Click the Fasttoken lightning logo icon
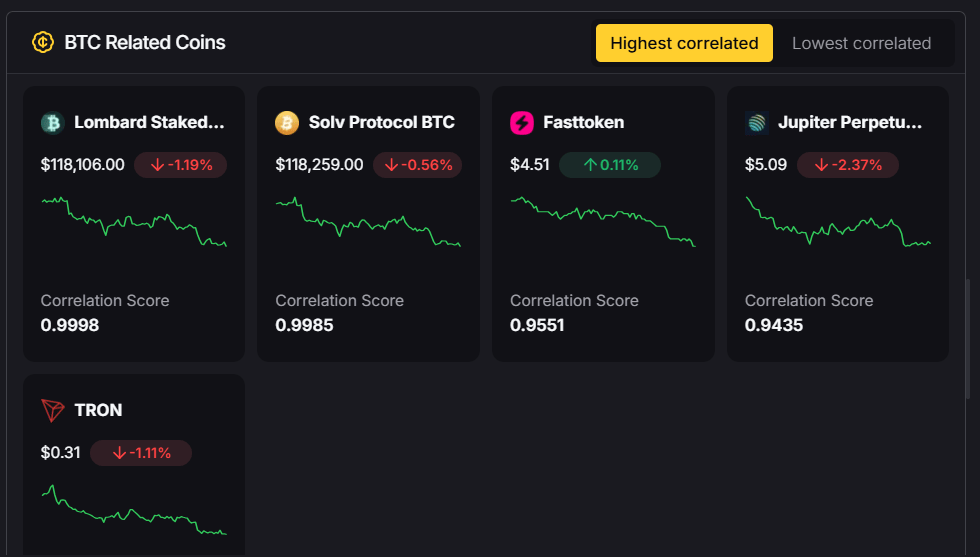 tap(522, 123)
